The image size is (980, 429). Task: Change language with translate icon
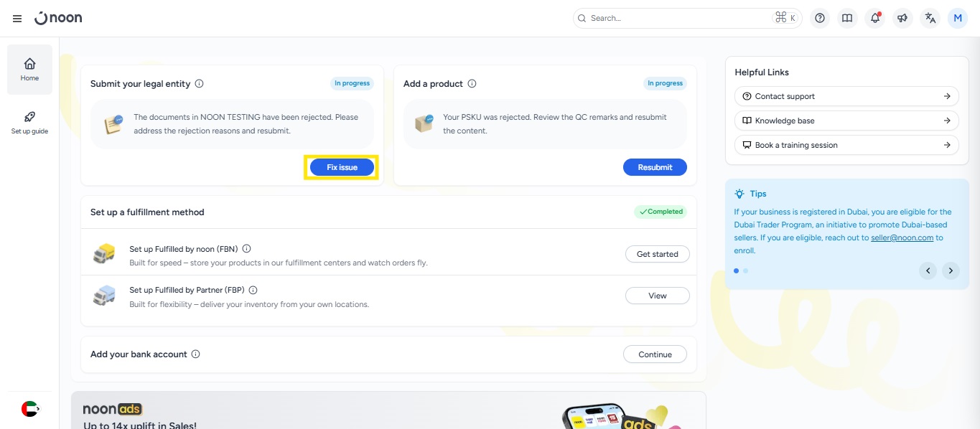[930, 19]
